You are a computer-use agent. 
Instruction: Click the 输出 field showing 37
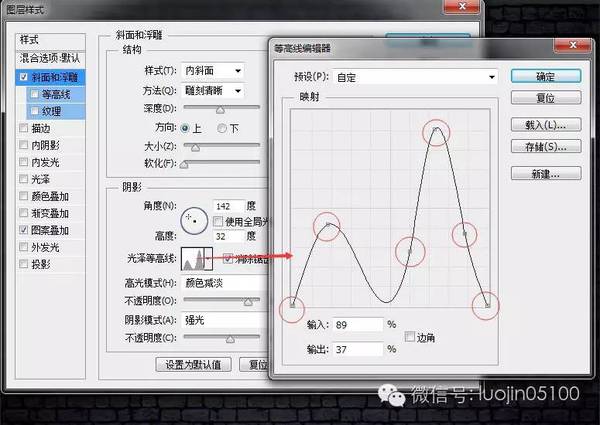(358, 349)
